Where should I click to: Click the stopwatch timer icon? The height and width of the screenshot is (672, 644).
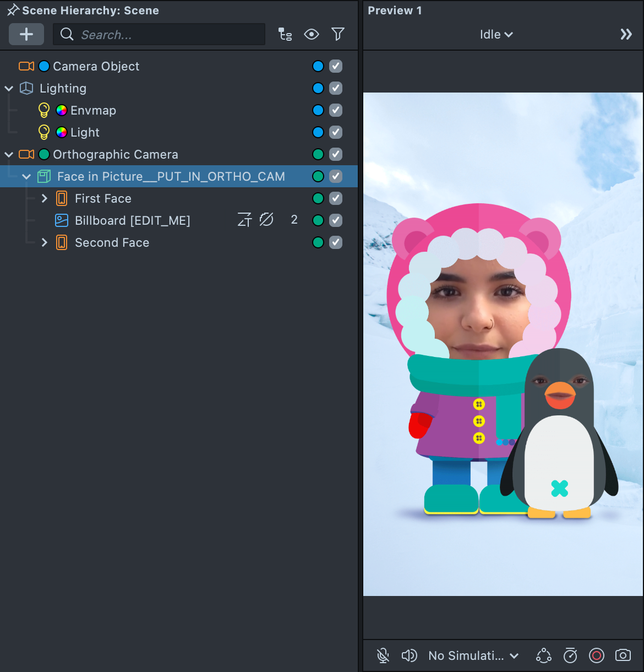(570, 655)
